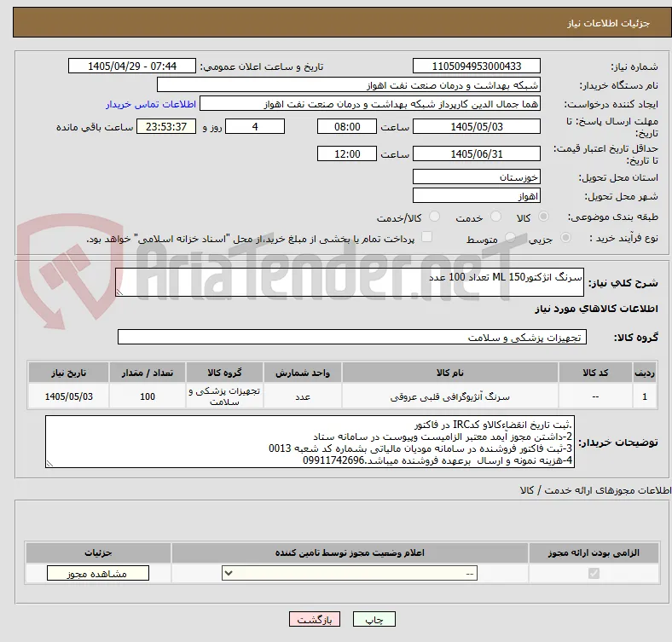Viewport: 672px width, 642px height.
Task: Select the خدمت radio button
Action: coord(495,217)
